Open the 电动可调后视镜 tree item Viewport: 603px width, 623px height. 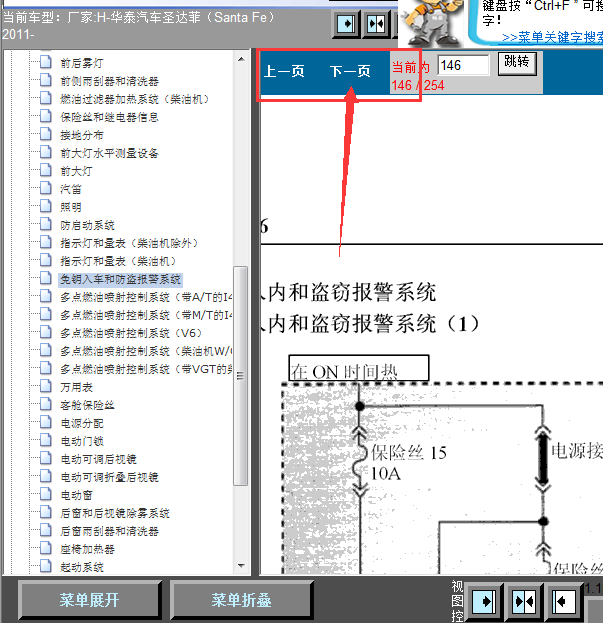pyautogui.click(x=98, y=459)
